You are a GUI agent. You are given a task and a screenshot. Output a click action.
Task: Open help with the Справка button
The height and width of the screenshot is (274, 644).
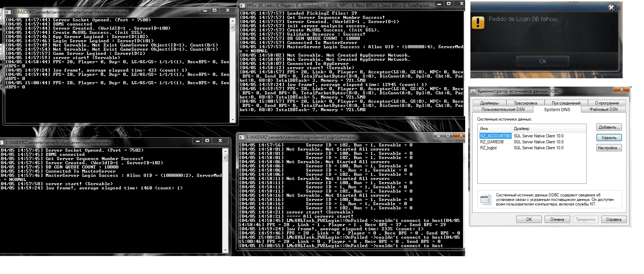614,219
